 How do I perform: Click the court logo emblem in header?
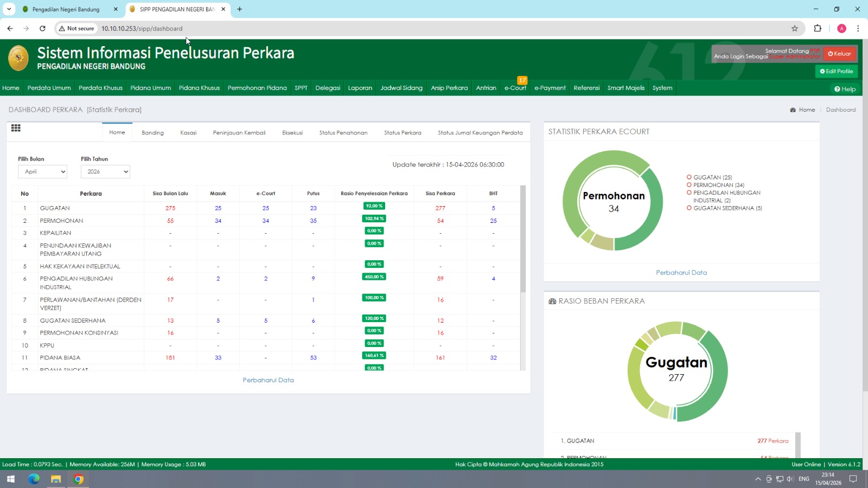18,58
